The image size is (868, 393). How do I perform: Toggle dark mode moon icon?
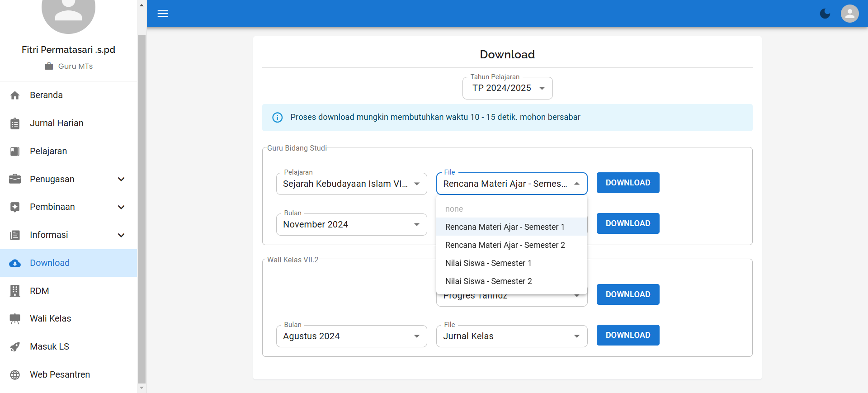click(x=825, y=14)
